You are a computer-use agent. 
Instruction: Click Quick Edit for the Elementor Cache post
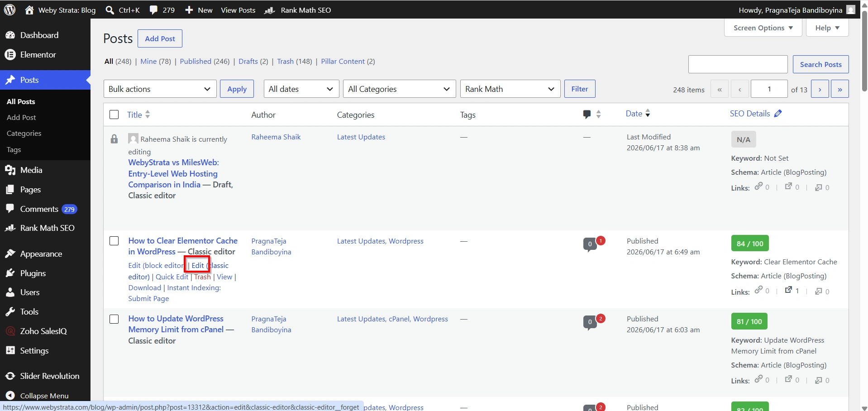point(172,277)
